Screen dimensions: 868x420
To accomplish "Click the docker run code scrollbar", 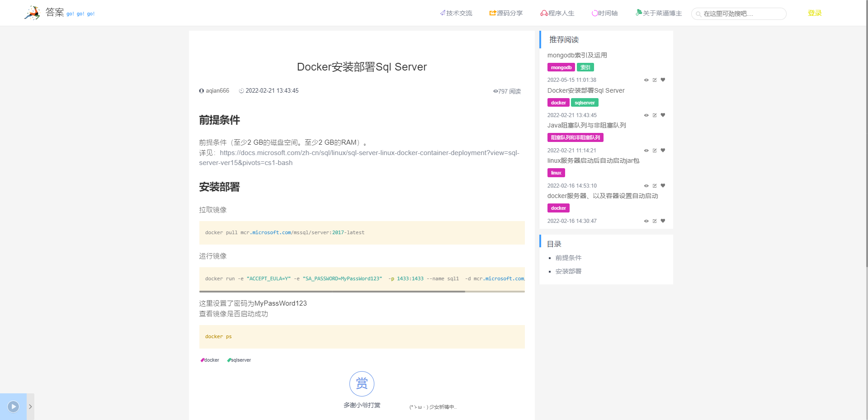I will [x=332, y=292].
